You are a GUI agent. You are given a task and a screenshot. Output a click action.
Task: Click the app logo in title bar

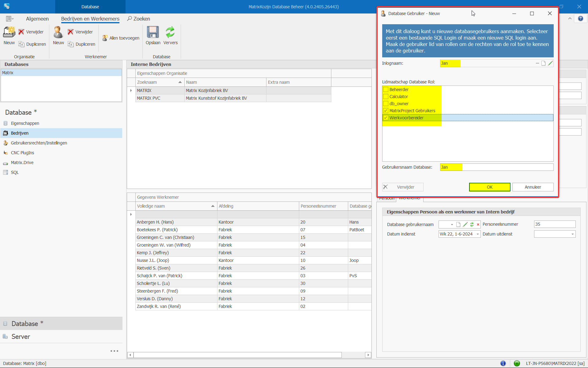tap(7, 6)
